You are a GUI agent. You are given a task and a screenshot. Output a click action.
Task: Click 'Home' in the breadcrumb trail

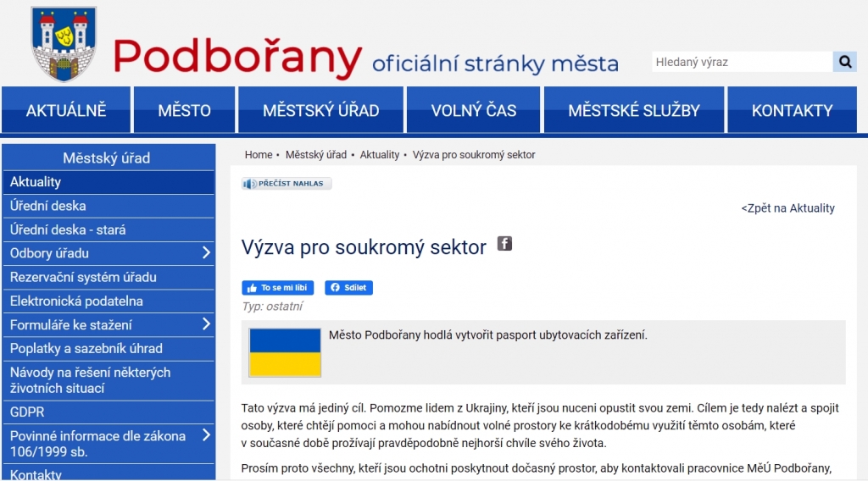(259, 155)
